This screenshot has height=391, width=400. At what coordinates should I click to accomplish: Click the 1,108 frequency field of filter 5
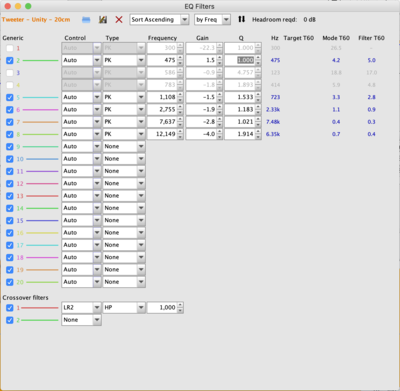point(162,97)
